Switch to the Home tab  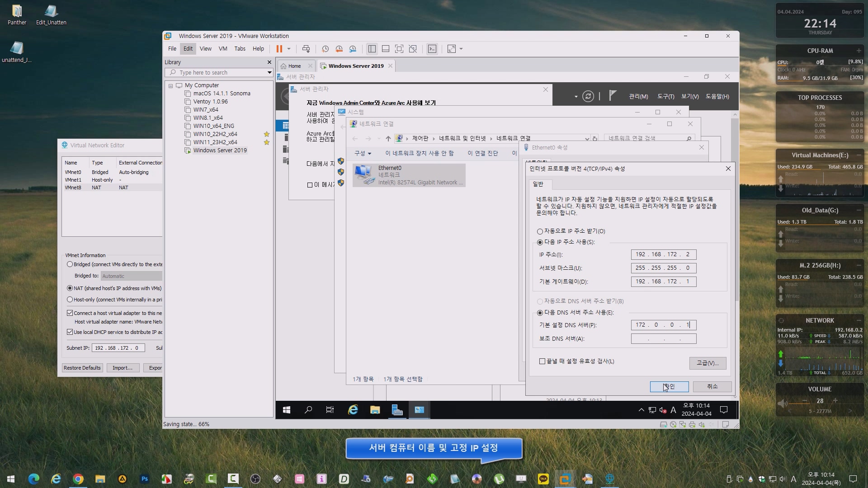(x=294, y=66)
